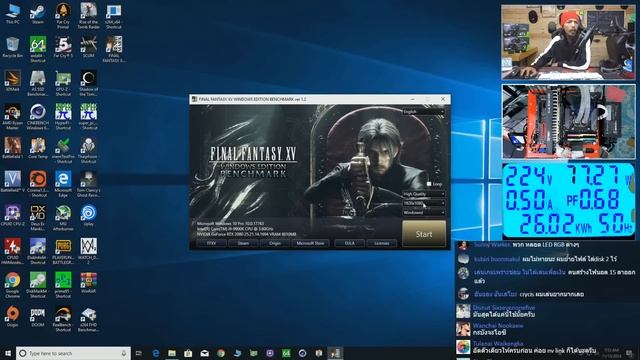This screenshot has width=640, height=360.
Task: Select the RealBench shortcut icon
Action: tap(63, 318)
